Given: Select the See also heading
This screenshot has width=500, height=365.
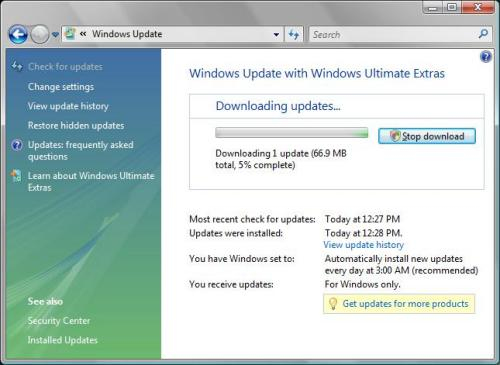Looking at the screenshot, I should coord(45,301).
